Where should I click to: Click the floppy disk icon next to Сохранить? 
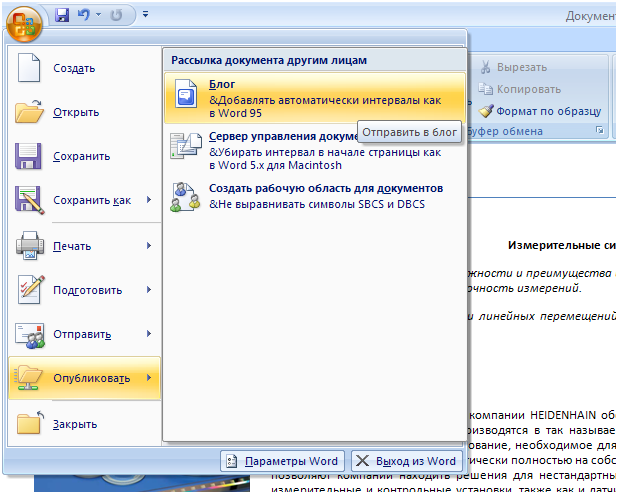coord(28,156)
